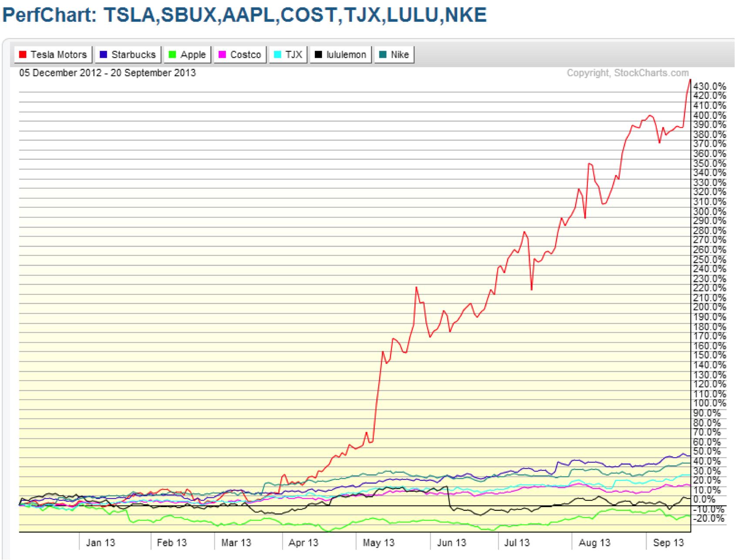Click the green Apple color swatch
This screenshot has height=560, width=735.
click(172, 55)
